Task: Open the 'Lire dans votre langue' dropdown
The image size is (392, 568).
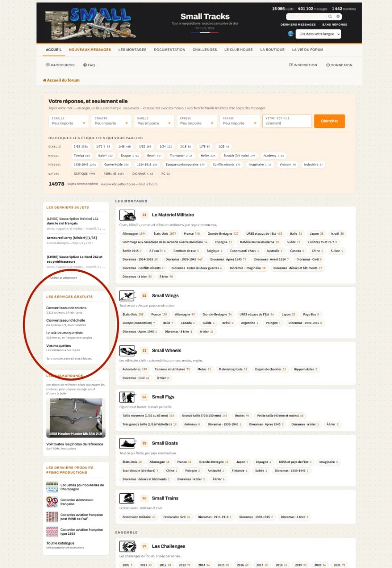Action: [318, 34]
